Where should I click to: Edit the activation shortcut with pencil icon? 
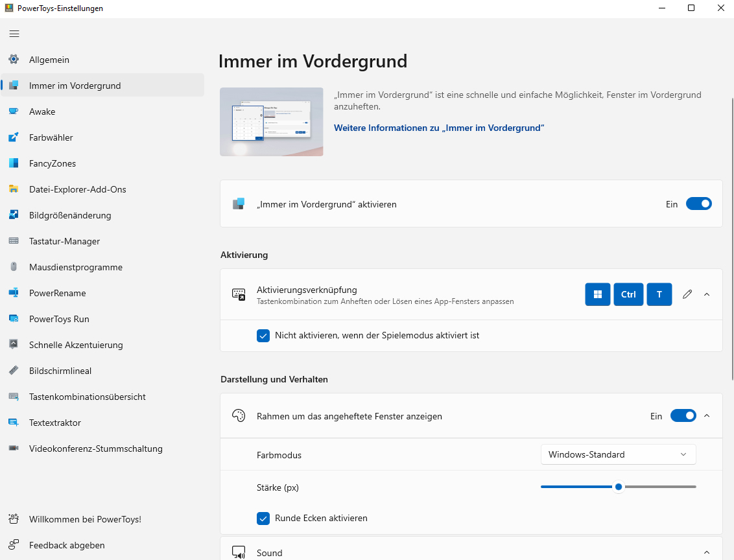(x=687, y=294)
